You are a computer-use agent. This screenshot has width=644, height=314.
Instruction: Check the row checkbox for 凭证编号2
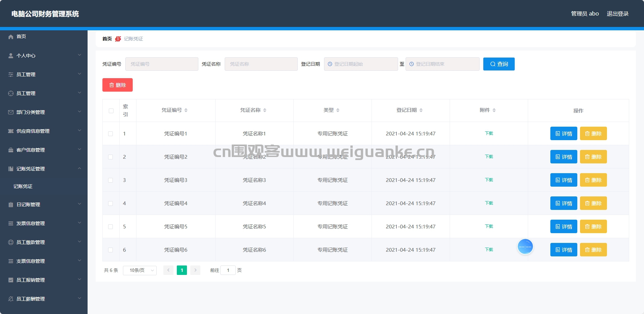pyautogui.click(x=110, y=157)
